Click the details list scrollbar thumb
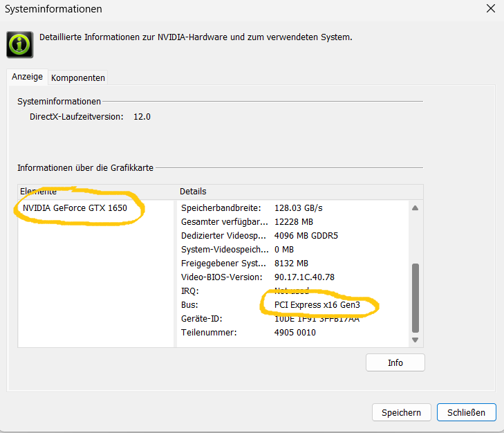 pyautogui.click(x=416, y=298)
